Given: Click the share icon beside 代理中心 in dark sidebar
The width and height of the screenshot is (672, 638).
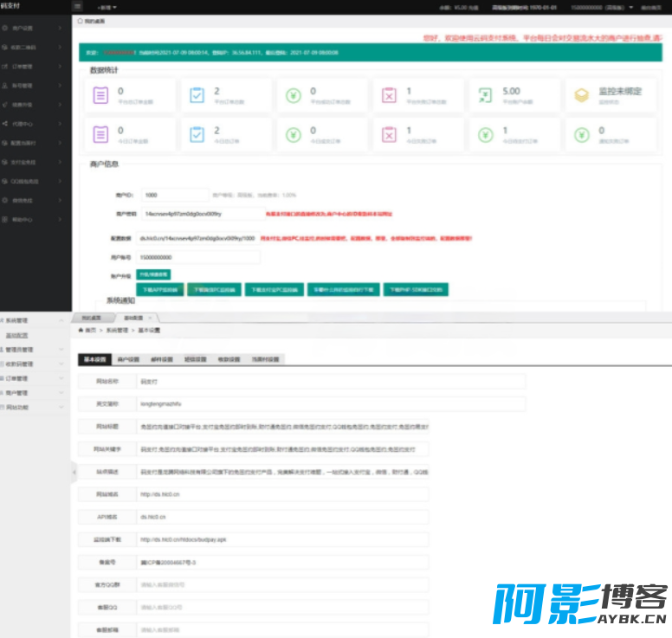Looking at the screenshot, I should [4, 124].
